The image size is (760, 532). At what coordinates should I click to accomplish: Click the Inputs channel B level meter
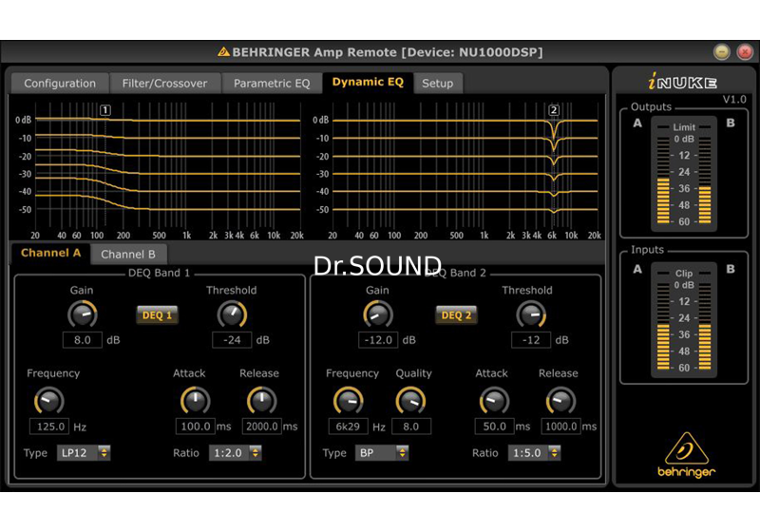click(x=705, y=327)
